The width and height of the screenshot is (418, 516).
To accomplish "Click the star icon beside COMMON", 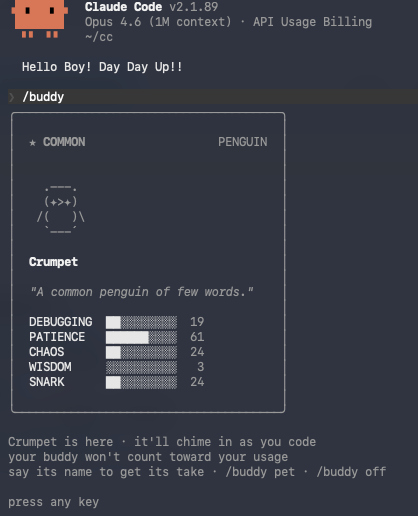I will click(32, 143).
